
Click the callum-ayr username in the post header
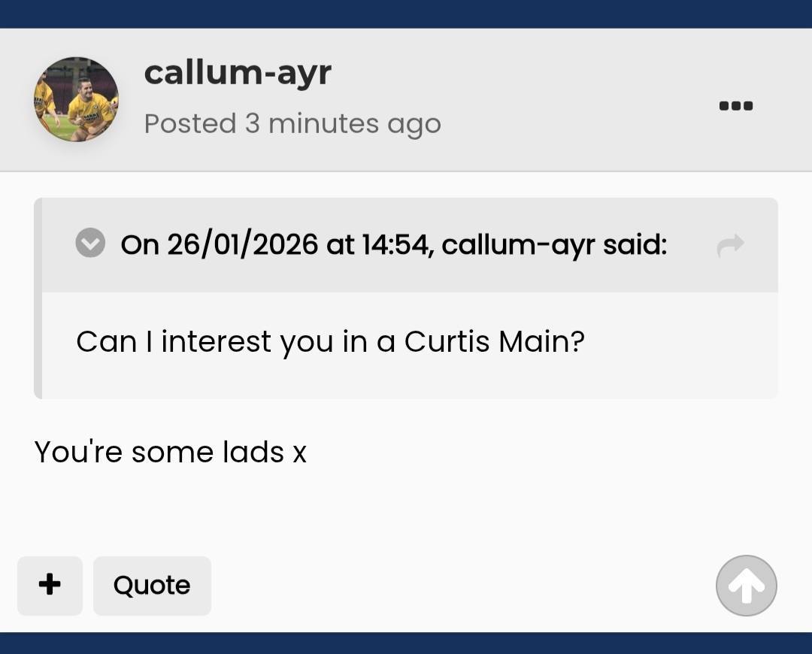[x=237, y=73]
